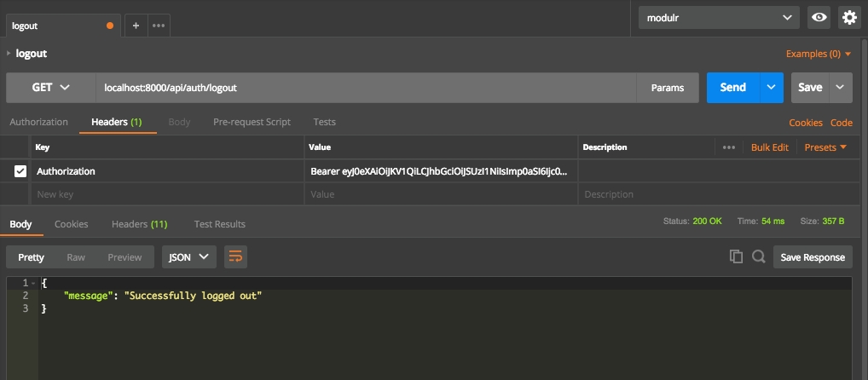The image size is (868, 380).
Task: Switch response view to Raw
Action: [x=76, y=257]
